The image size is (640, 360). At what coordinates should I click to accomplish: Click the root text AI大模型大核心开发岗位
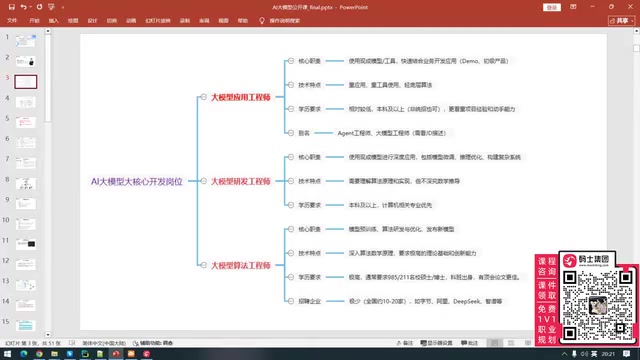(137, 181)
